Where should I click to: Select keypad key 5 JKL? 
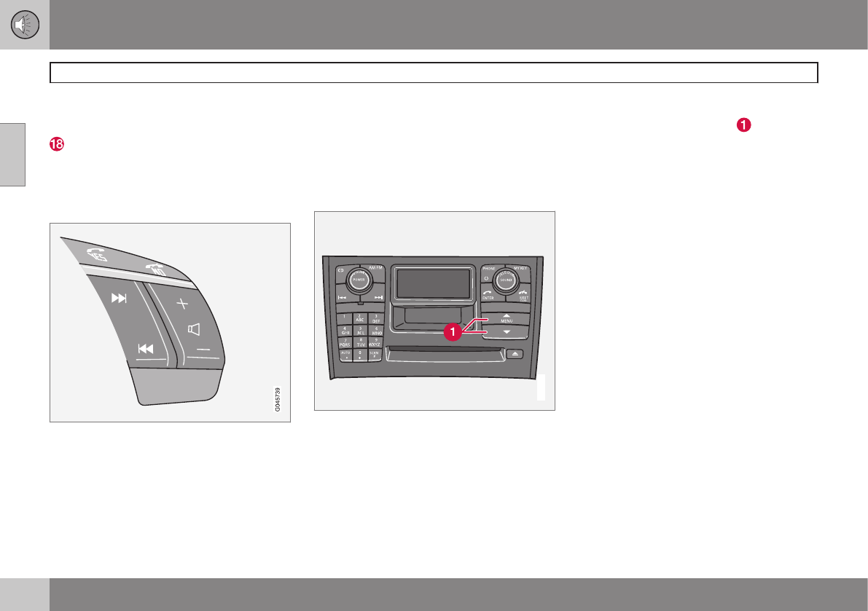pyautogui.click(x=361, y=331)
